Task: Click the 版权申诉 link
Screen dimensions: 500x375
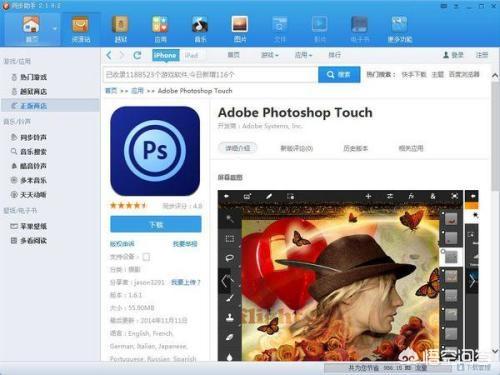Action: pyautogui.click(x=122, y=244)
